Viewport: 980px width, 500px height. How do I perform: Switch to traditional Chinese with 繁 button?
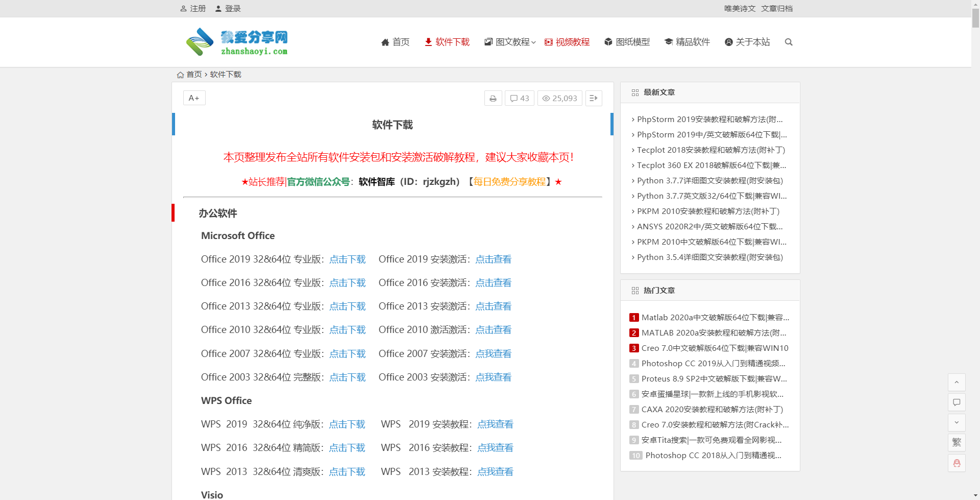pyautogui.click(x=957, y=442)
